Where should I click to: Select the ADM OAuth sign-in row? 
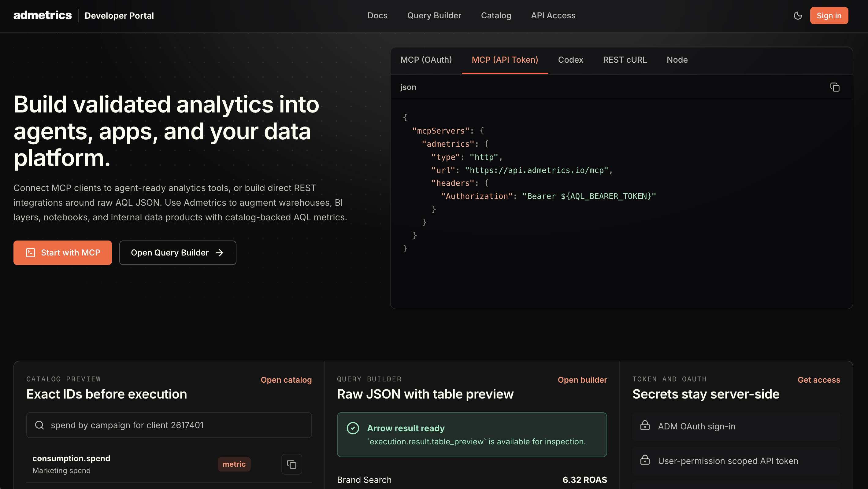point(736,426)
